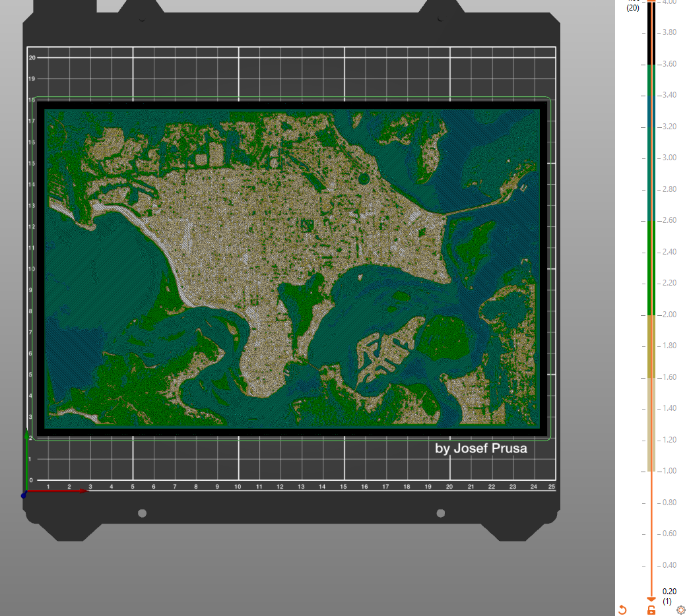Click the 2.60 layer height tick label

[669, 220]
